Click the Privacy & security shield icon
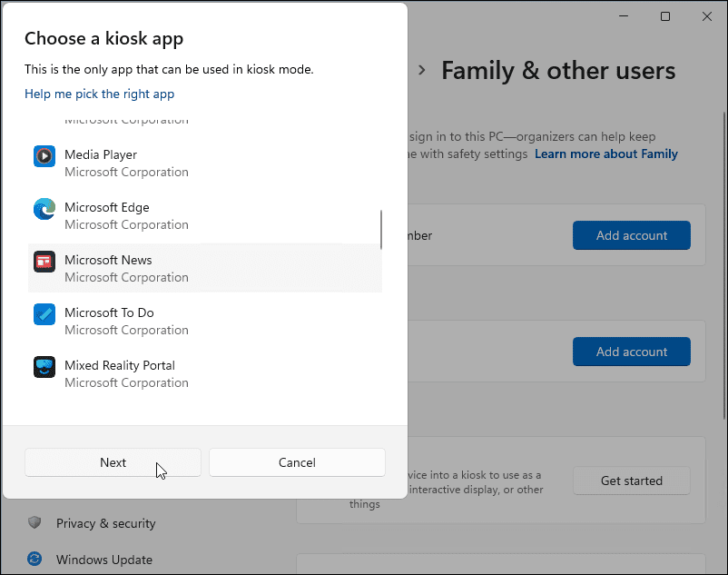Screen dimensions: 728x575 pyautogui.click(x=34, y=523)
